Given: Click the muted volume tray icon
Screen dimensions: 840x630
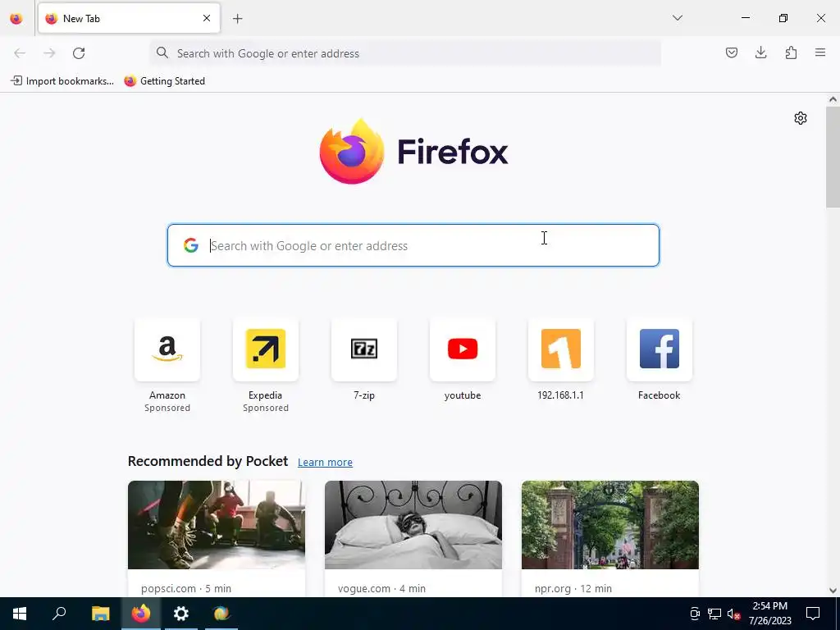Looking at the screenshot, I should point(733,614).
